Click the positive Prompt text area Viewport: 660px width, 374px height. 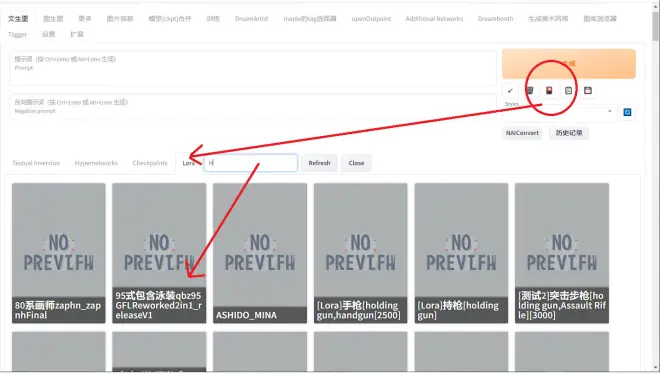tap(253, 68)
